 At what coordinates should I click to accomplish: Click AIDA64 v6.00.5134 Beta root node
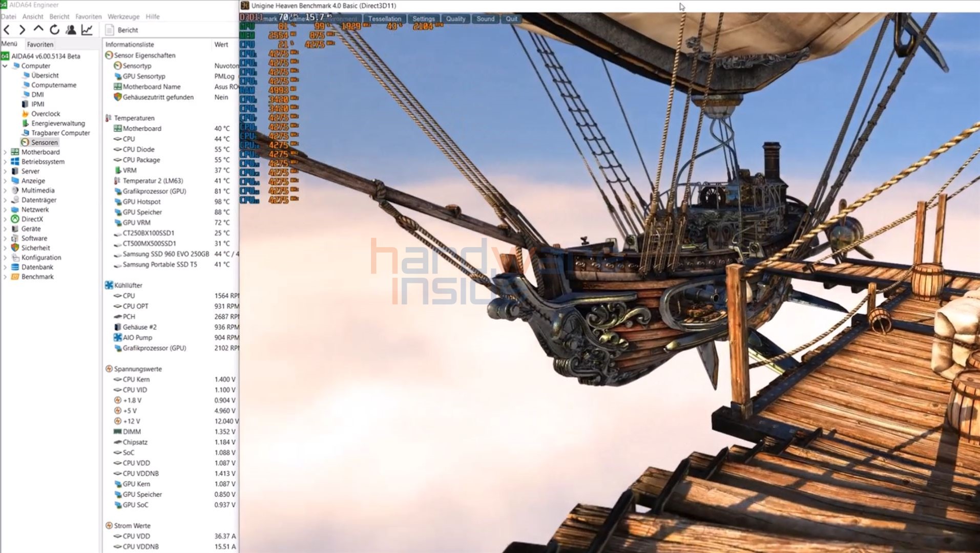point(46,56)
